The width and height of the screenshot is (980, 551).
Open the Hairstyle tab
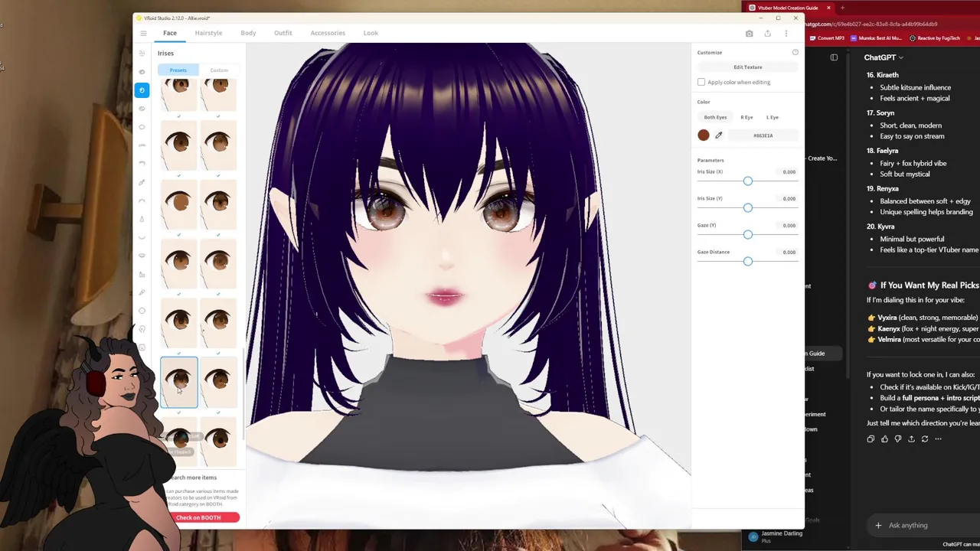pos(208,33)
